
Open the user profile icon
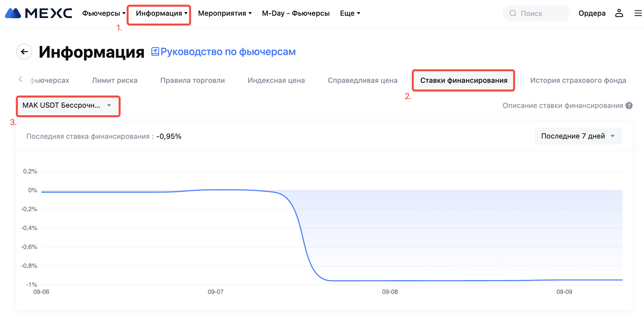[619, 13]
